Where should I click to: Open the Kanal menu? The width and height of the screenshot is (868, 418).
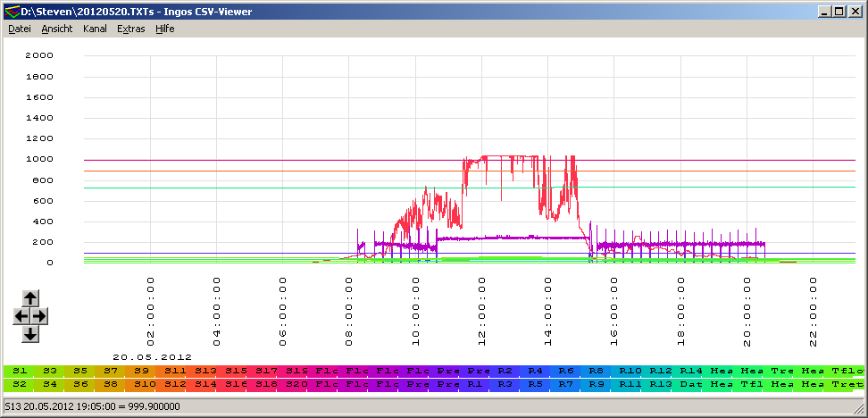coord(96,29)
